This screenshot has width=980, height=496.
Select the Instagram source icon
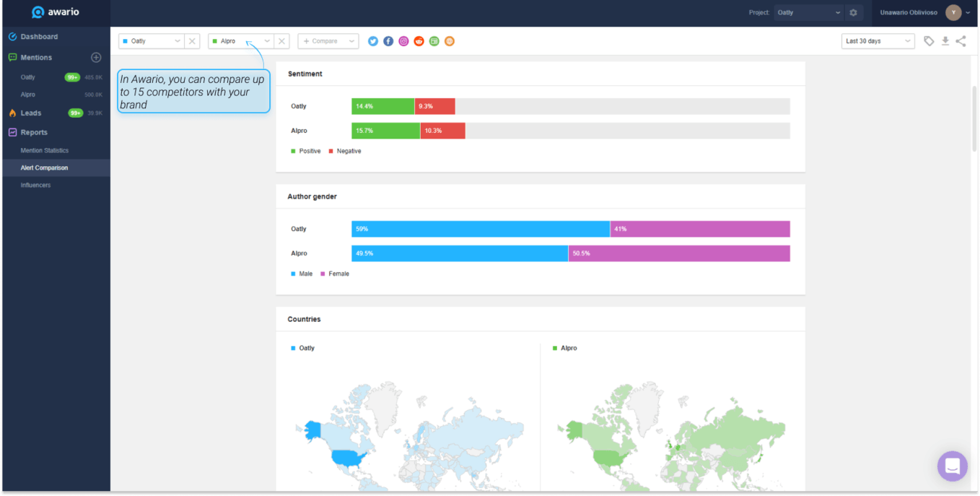point(403,41)
